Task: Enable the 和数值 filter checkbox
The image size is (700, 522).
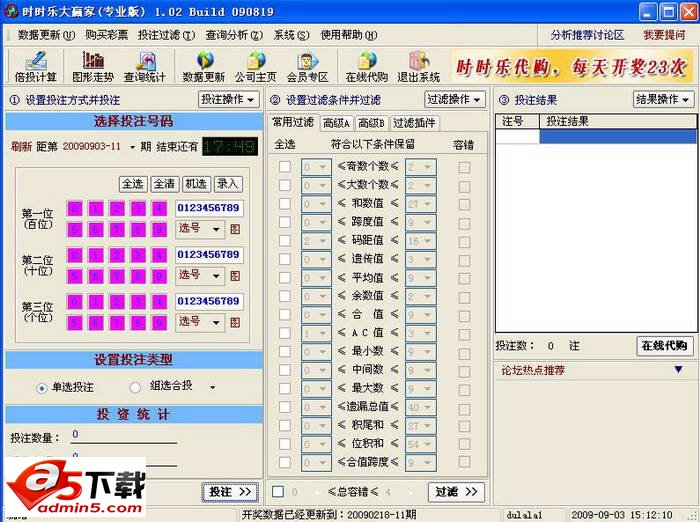Action: (285, 204)
